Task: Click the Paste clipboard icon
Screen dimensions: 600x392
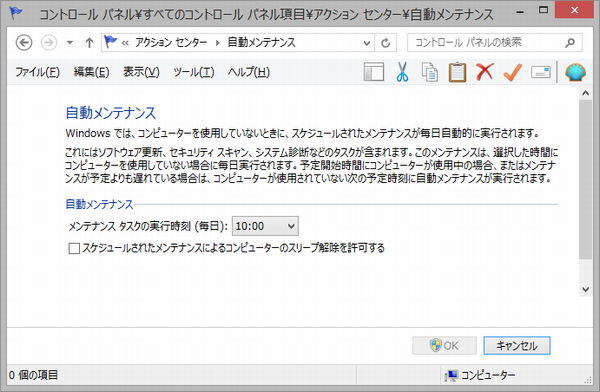Action: (x=457, y=72)
